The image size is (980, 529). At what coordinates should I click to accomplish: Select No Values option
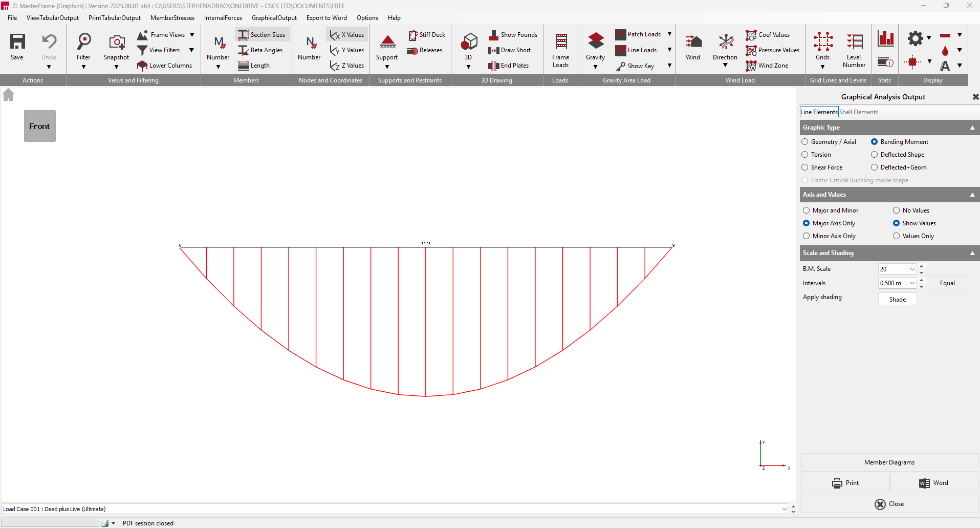click(x=911, y=210)
